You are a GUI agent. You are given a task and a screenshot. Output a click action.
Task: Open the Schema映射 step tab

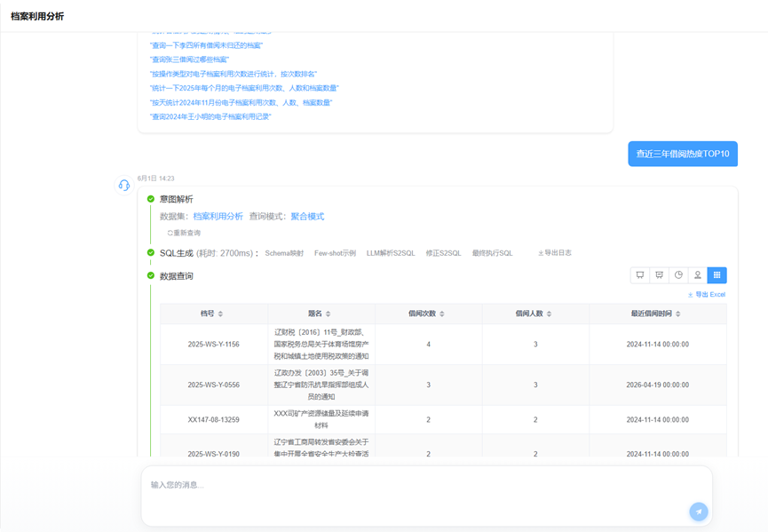[x=284, y=253]
